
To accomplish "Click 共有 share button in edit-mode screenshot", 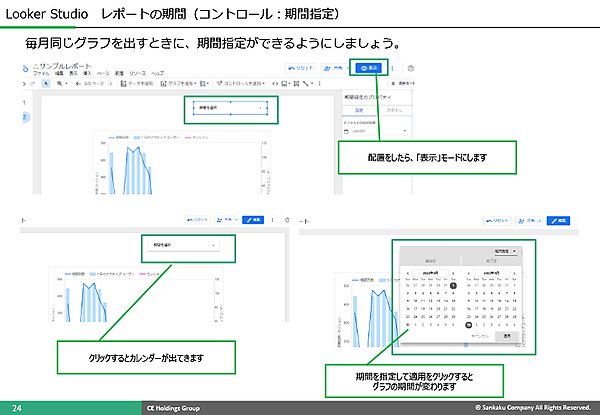I will click(333, 68).
